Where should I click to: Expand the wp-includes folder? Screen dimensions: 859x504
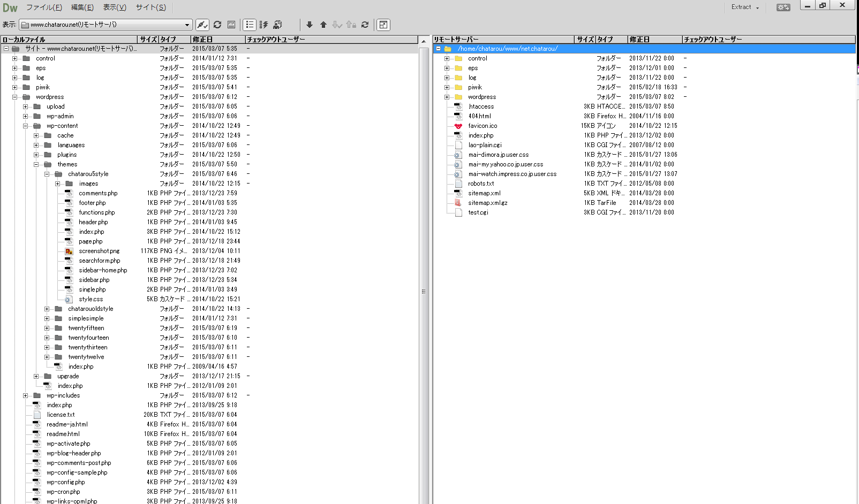pos(26,395)
